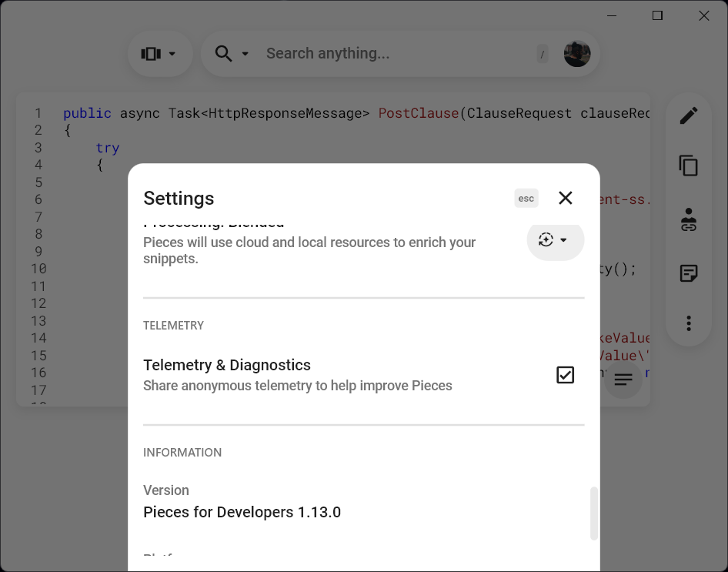728x572 pixels.
Task: Click the Settings dialog scrollbar
Action: point(593,513)
